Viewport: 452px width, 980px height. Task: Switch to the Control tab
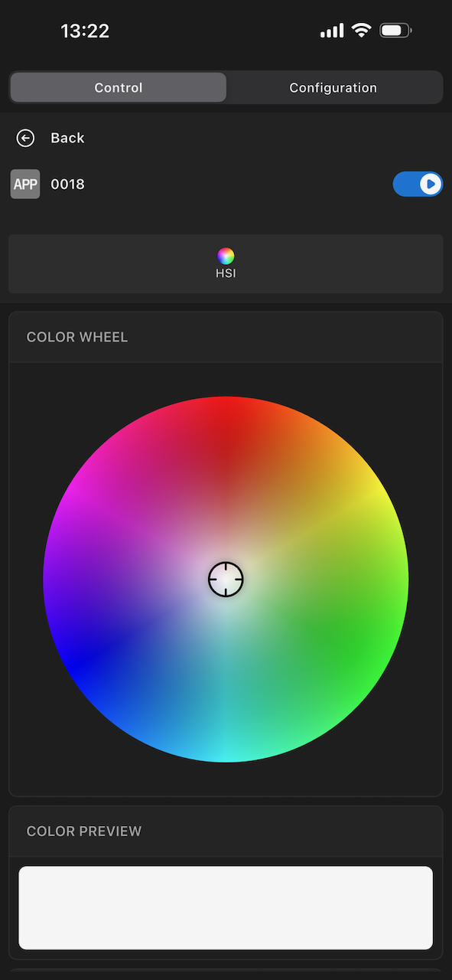click(119, 87)
